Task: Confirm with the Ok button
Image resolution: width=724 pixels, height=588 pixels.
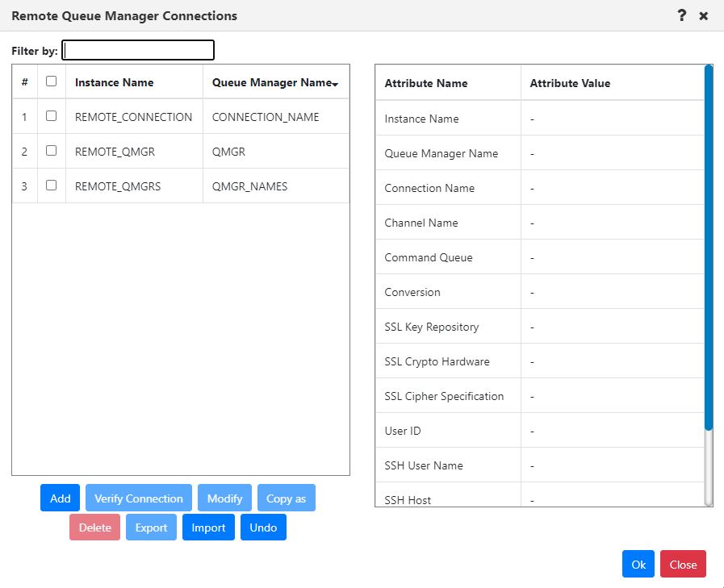Action: (638, 564)
